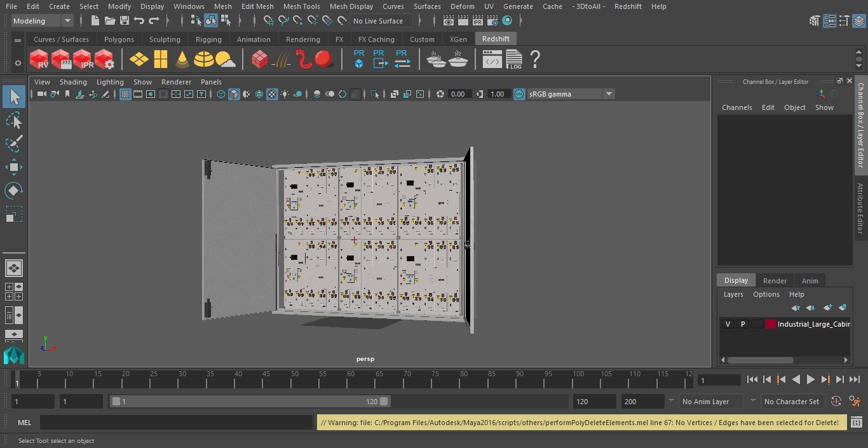Toggle the layer P playback box
The width and height of the screenshot is (868, 448).
(x=742, y=324)
